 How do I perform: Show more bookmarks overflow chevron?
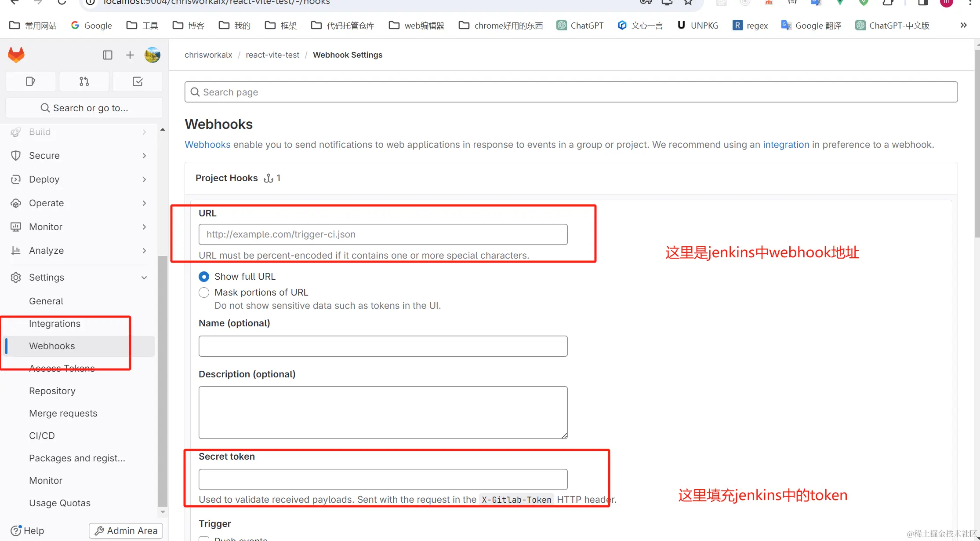point(963,25)
